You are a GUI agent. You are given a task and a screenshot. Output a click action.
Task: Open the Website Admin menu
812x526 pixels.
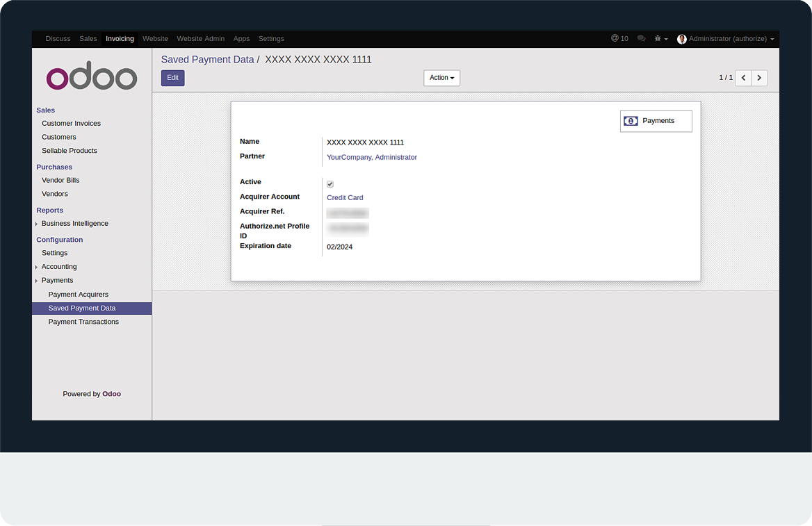coord(200,39)
